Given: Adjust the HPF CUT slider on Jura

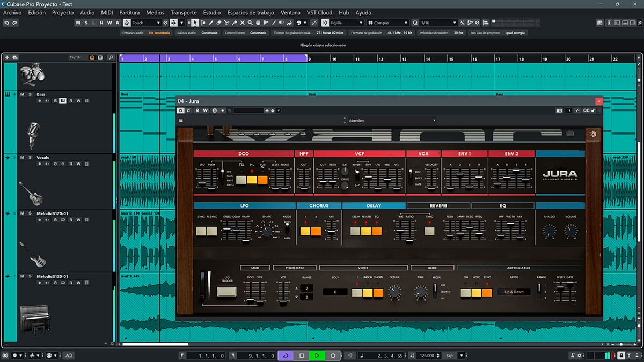Looking at the screenshot, I should (304, 179).
